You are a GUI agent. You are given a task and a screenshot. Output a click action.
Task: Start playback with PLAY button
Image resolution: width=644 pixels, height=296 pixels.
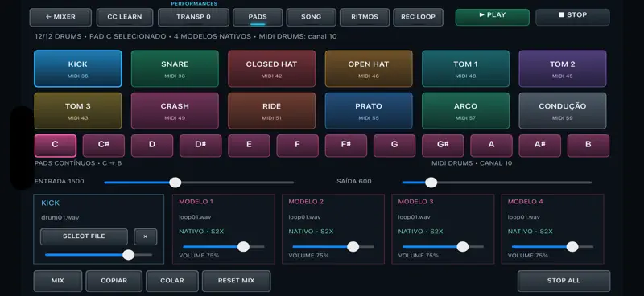tap(493, 17)
